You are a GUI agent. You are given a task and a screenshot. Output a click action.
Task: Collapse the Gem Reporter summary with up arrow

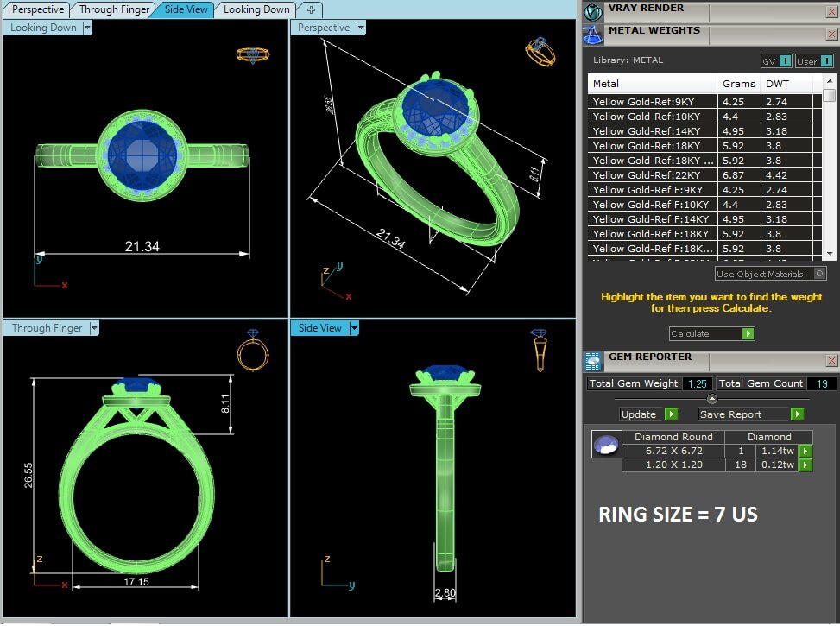pos(711,399)
